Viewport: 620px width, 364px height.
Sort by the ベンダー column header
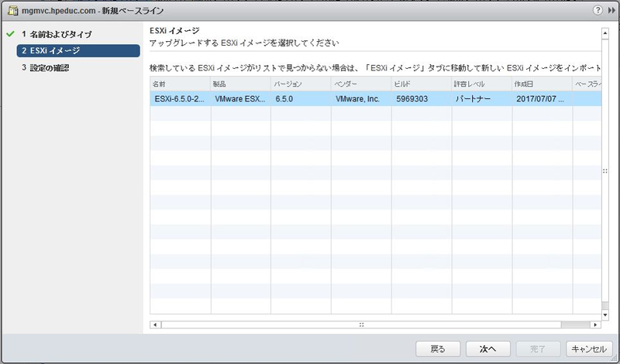click(x=361, y=84)
